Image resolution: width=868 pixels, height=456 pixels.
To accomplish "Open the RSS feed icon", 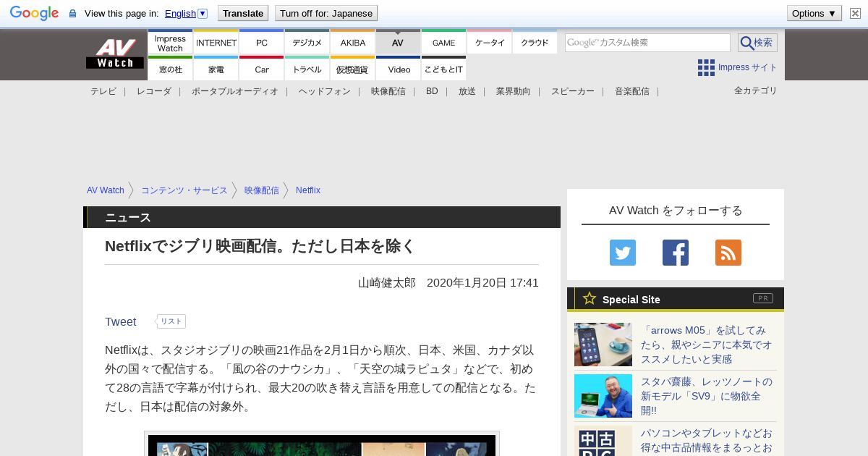I will [728, 253].
